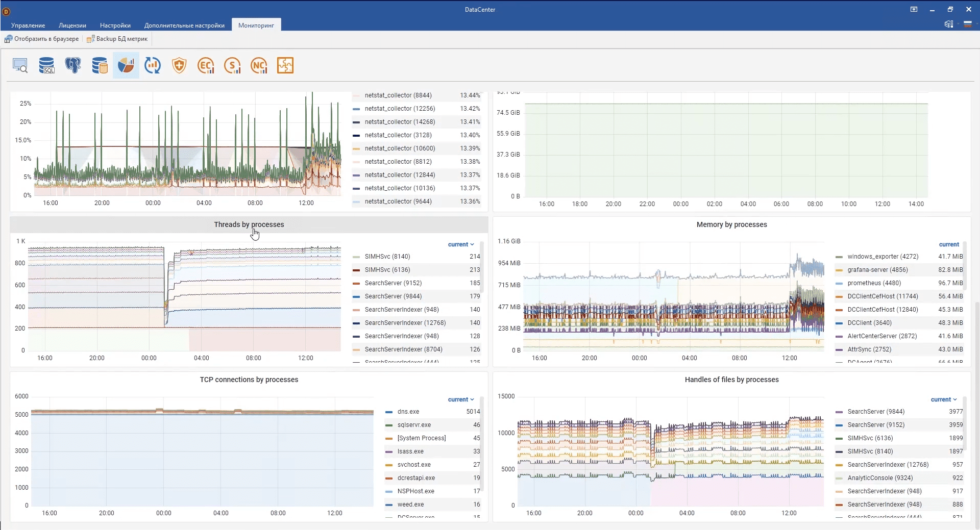This screenshot has width=980, height=530.
Task: Click value '5014' for dns.exe
Action: 473,412
